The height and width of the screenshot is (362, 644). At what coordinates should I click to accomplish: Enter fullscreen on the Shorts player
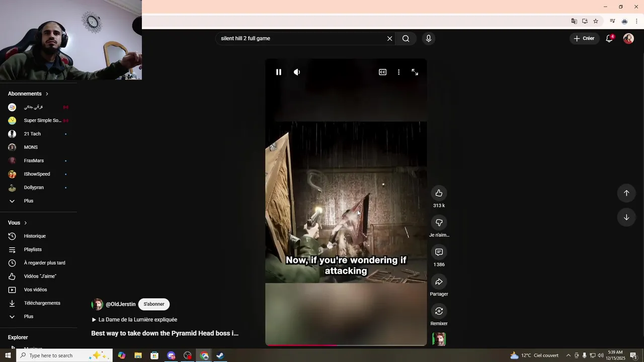click(x=415, y=72)
